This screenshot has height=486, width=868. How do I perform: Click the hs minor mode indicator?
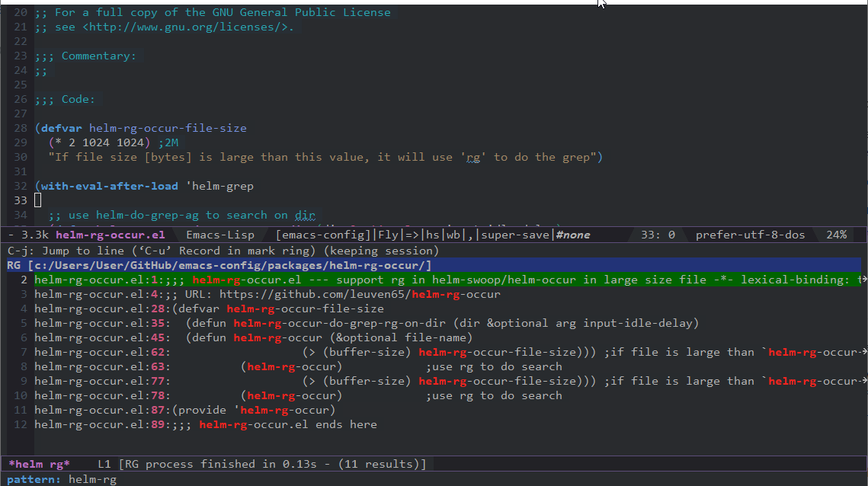pos(432,235)
